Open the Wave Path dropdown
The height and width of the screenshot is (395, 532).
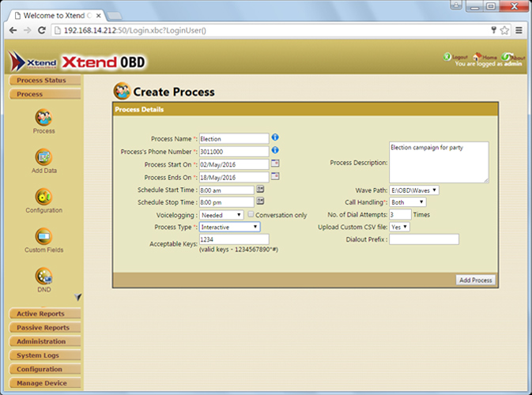pos(414,190)
